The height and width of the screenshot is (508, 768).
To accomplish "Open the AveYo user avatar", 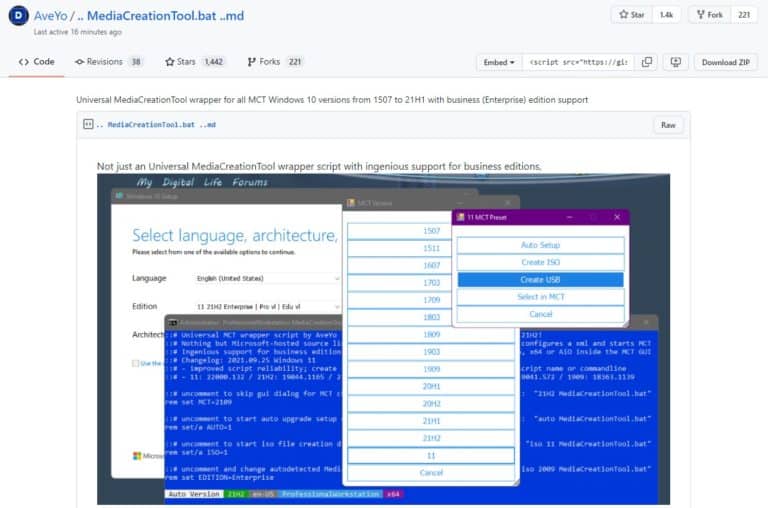I will coord(18,16).
